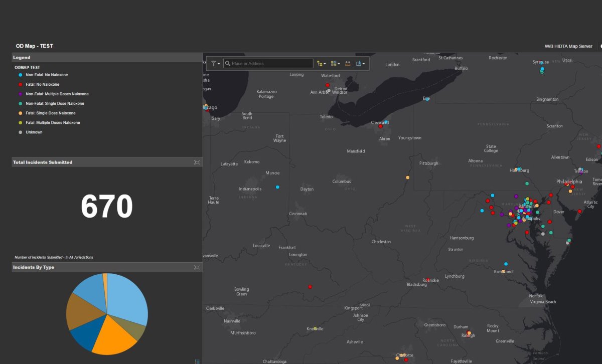Click the blue incident point near Indianapolis

pos(277,187)
